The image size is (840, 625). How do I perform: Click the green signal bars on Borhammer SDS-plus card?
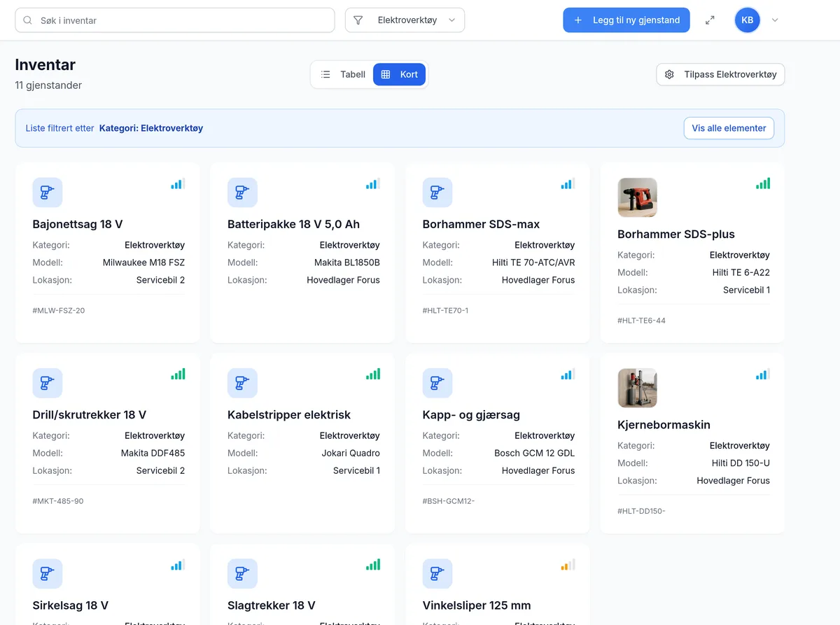pos(763,184)
